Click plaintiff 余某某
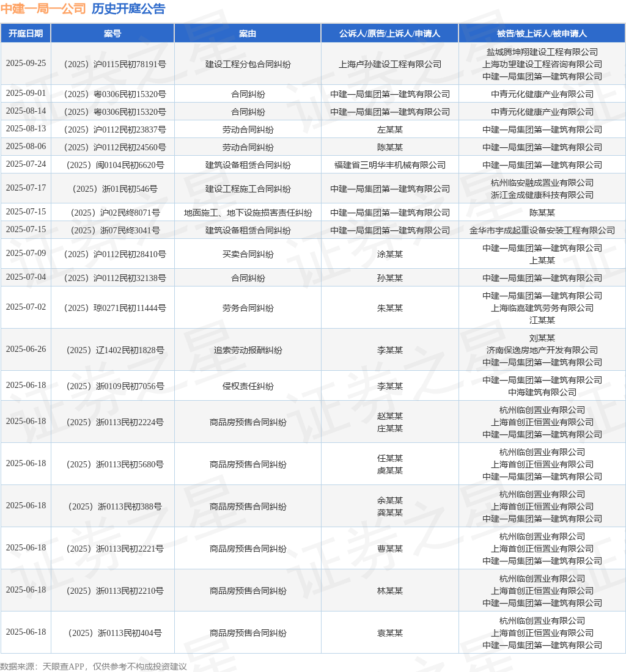The height and width of the screenshot is (672, 626). pyautogui.click(x=390, y=500)
